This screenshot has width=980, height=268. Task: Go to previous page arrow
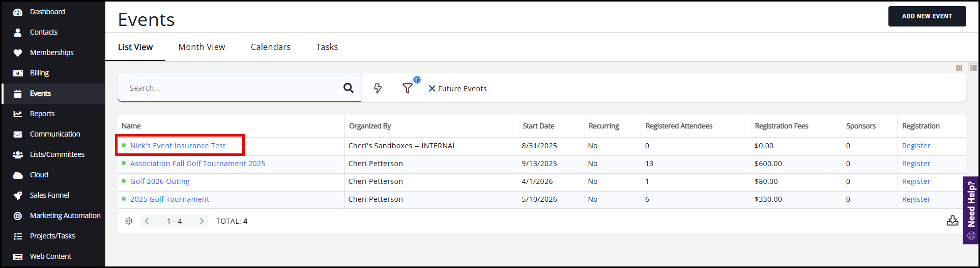click(x=147, y=221)
